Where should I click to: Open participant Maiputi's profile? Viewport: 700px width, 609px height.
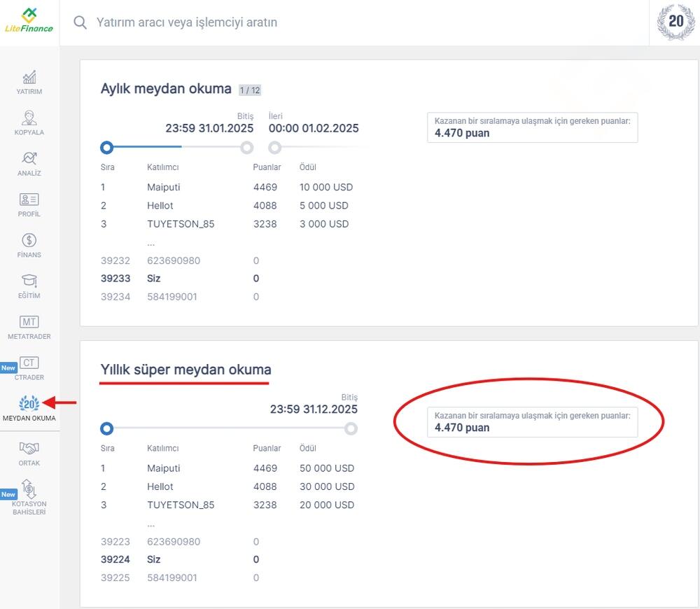click(164, 187)
